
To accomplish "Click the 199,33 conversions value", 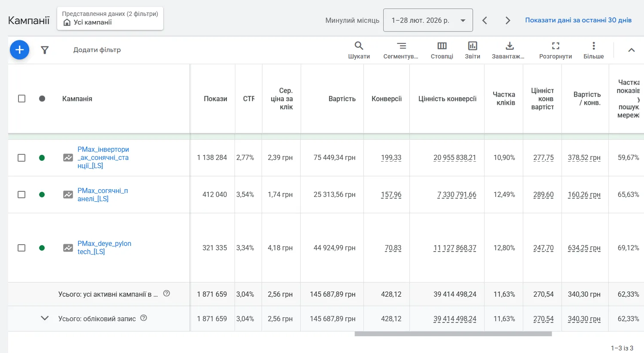I will tap(391, 158).
